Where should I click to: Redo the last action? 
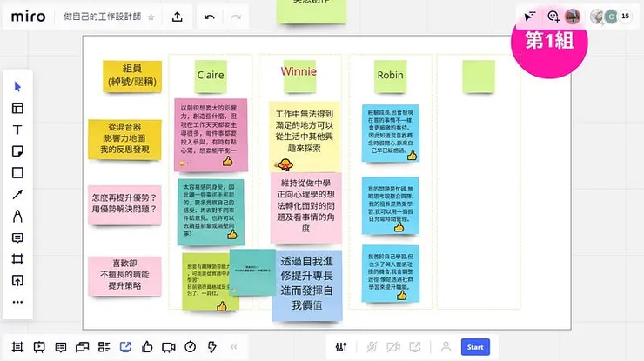click(236, 17)
